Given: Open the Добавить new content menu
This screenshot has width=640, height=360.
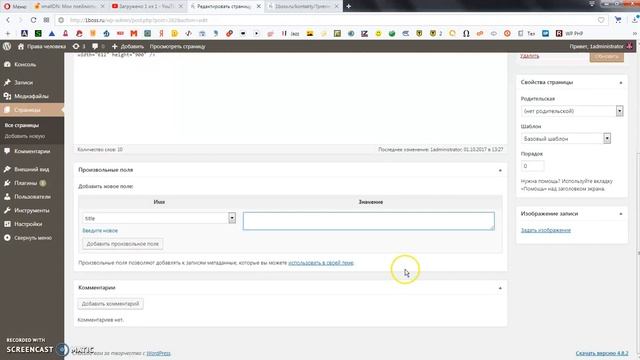Looking at the screenshot, I should (x=128, y=47).
